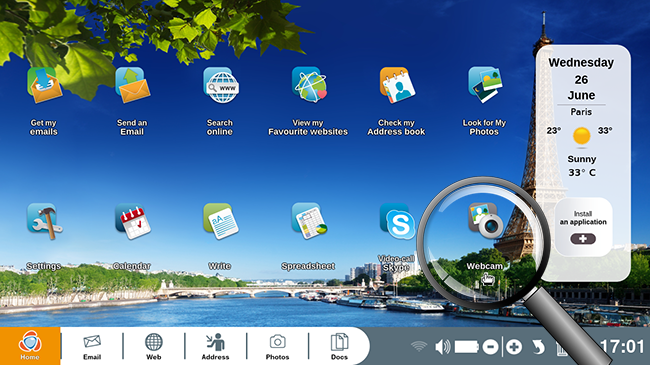Click the Install an application plus button
650x365 pixels.
[583, 239]
